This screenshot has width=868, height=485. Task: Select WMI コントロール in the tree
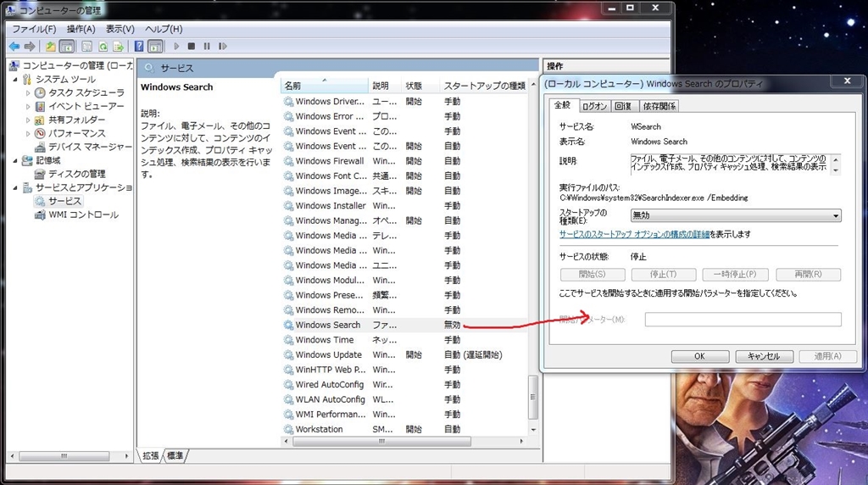coord(83,215)
